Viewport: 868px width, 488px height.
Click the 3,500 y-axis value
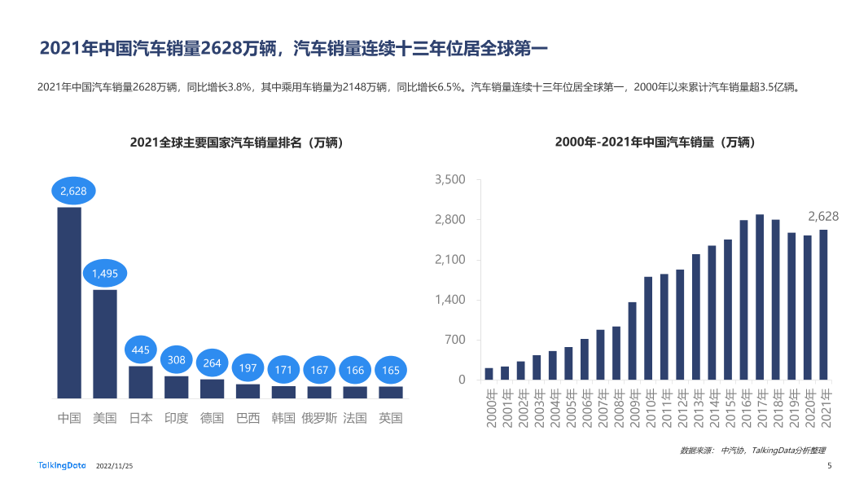[449, 179]
